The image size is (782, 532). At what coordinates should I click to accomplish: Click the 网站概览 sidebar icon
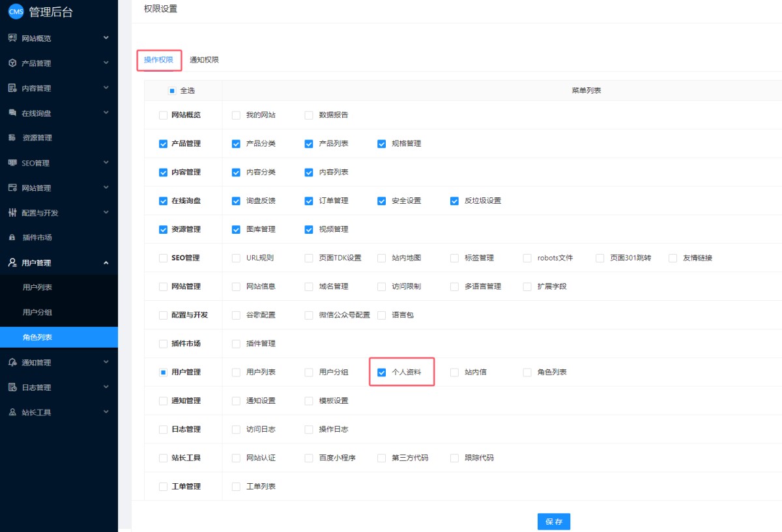pyautogui.click(x=12, y=38)
